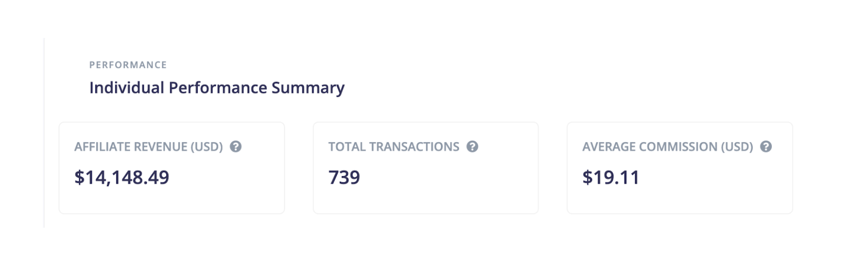Click (USD) in the Affiliate Revenue label
Image resolution: width=868 pixels, height=253 pixels.
(x=207, y=147)
